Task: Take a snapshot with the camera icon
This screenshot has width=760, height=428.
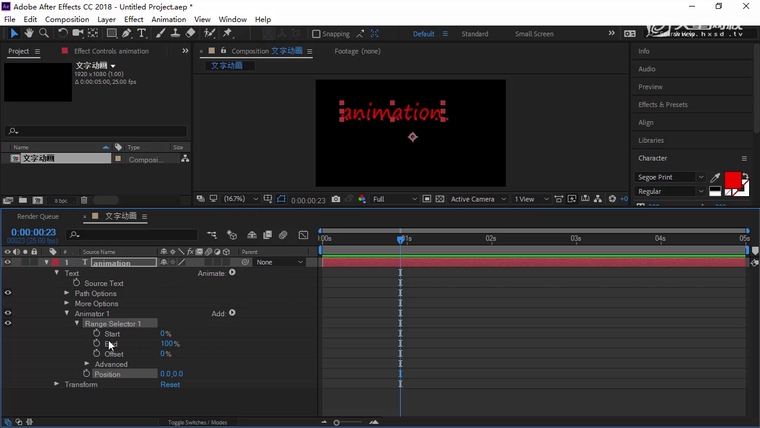Action: [336, 199]
